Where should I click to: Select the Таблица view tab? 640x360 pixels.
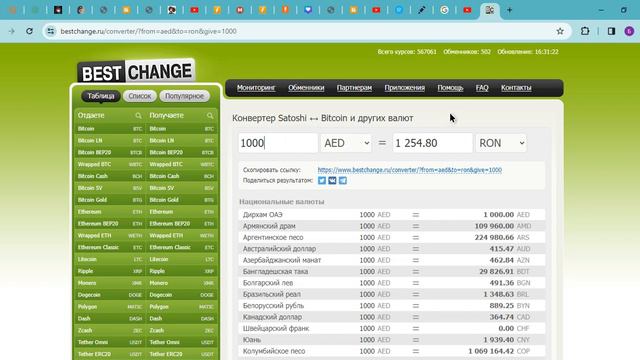click(101, 96)
